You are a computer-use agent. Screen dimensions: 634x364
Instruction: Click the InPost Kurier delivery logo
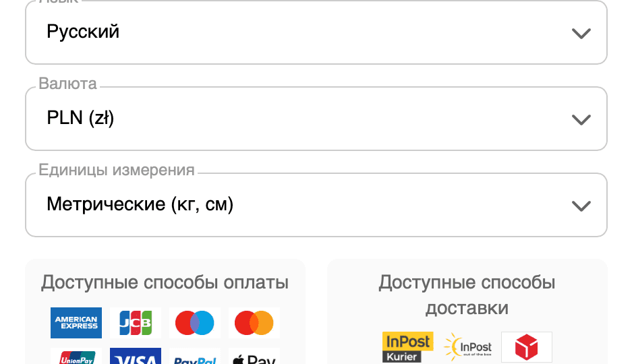click(407, 347)
